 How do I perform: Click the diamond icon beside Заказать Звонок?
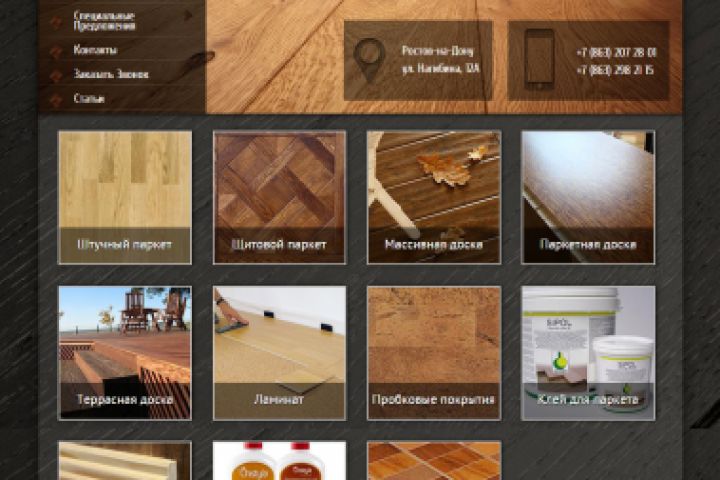click(x=56, y=75)
